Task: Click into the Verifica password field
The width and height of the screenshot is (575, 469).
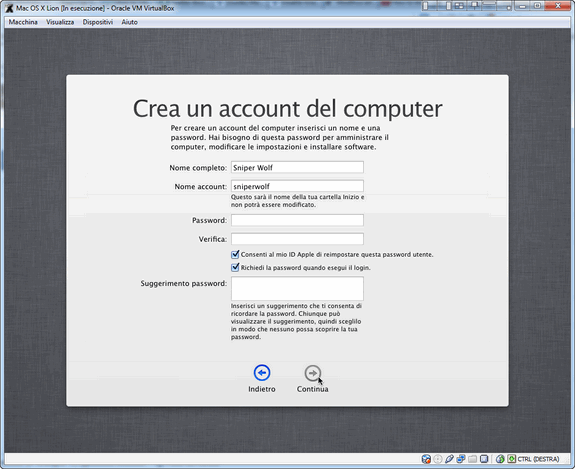Action: click(297, 239)
